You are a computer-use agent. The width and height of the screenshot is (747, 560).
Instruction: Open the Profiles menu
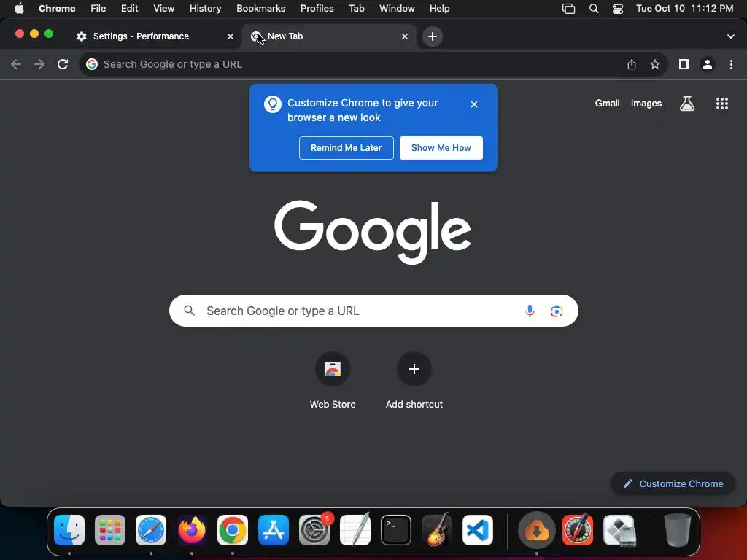317,9
